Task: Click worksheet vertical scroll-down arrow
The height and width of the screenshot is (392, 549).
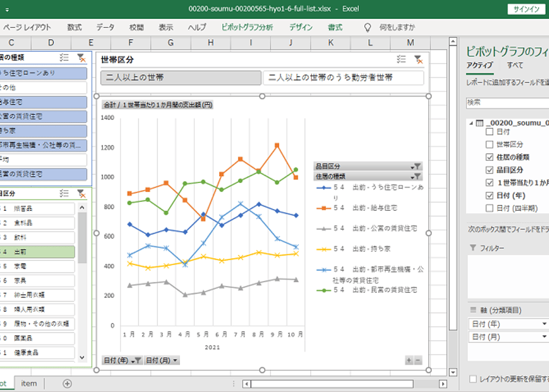Action: (453, 372)
